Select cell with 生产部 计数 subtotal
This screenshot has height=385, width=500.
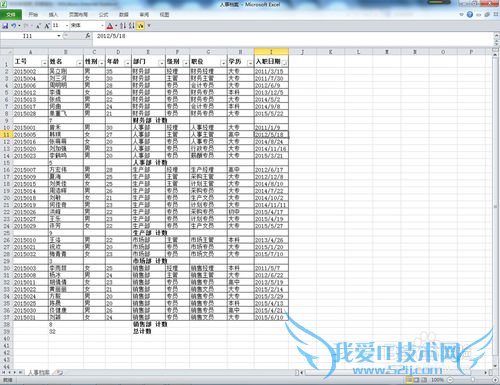point(149,233)
